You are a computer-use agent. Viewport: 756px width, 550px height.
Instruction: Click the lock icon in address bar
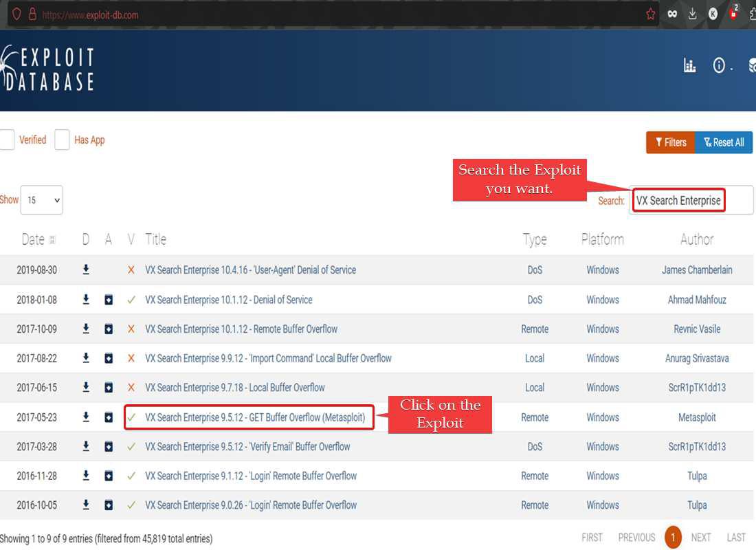32,14
